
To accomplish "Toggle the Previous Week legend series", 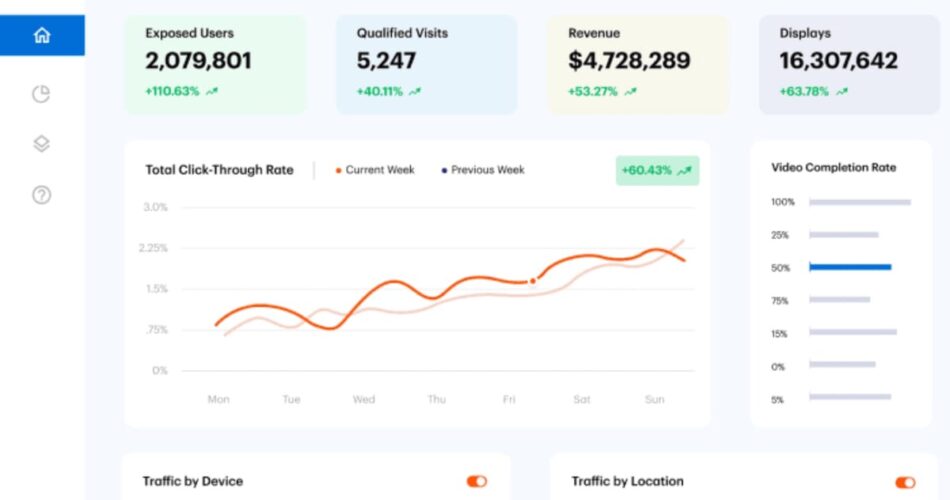I will pyautogui.click(x=483, y=170).
